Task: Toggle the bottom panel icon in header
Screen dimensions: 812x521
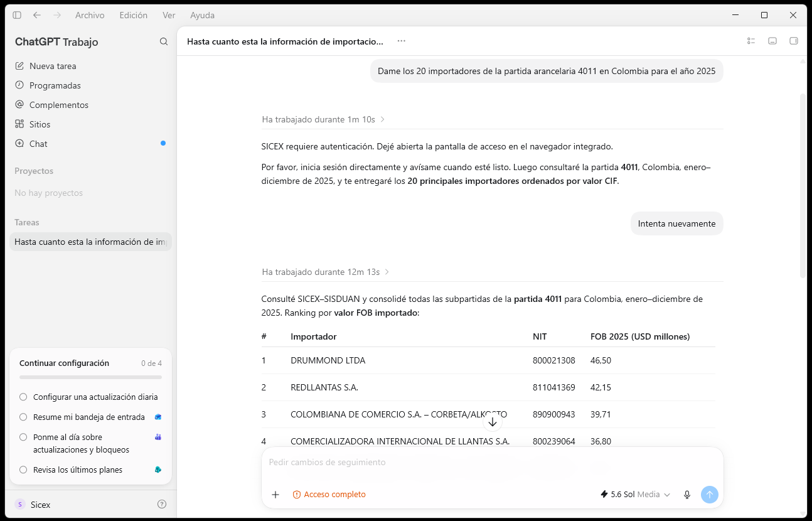Action: (x=772, y=41)
